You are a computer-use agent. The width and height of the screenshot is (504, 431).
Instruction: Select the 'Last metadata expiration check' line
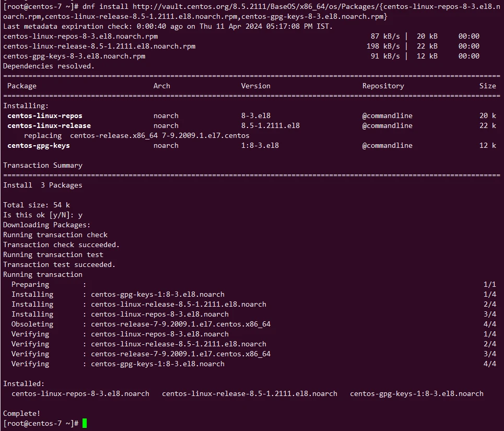point(167,26)
